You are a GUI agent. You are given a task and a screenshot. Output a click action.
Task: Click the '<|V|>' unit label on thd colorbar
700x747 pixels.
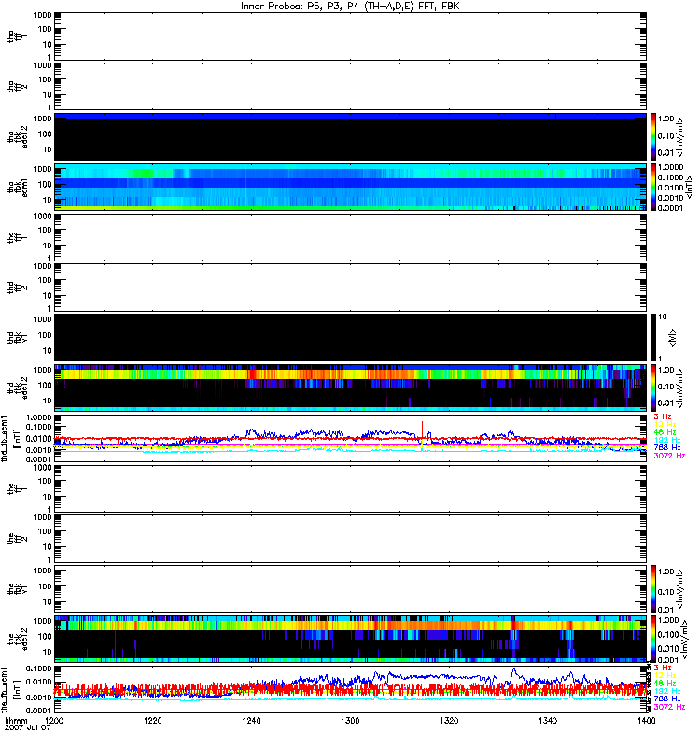672,337
